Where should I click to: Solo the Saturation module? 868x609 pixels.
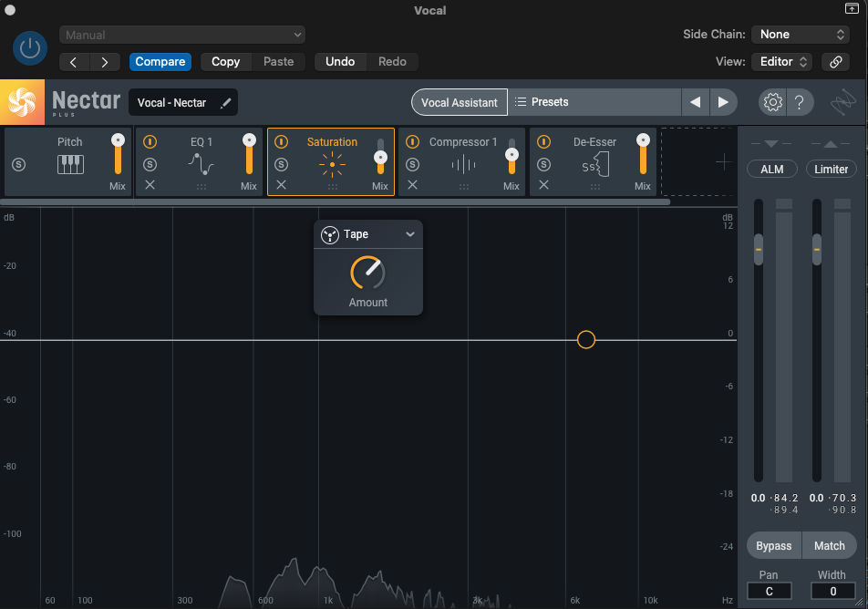click(x=281, y=164)
